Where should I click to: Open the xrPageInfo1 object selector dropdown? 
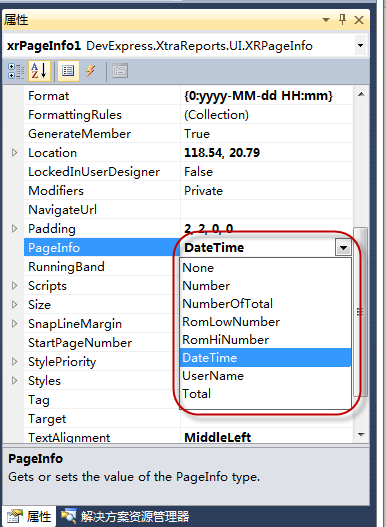(360, 45)
